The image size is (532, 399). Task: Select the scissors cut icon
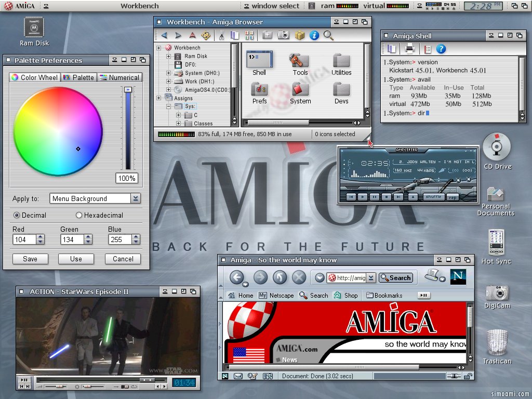[x=221, y=35]
